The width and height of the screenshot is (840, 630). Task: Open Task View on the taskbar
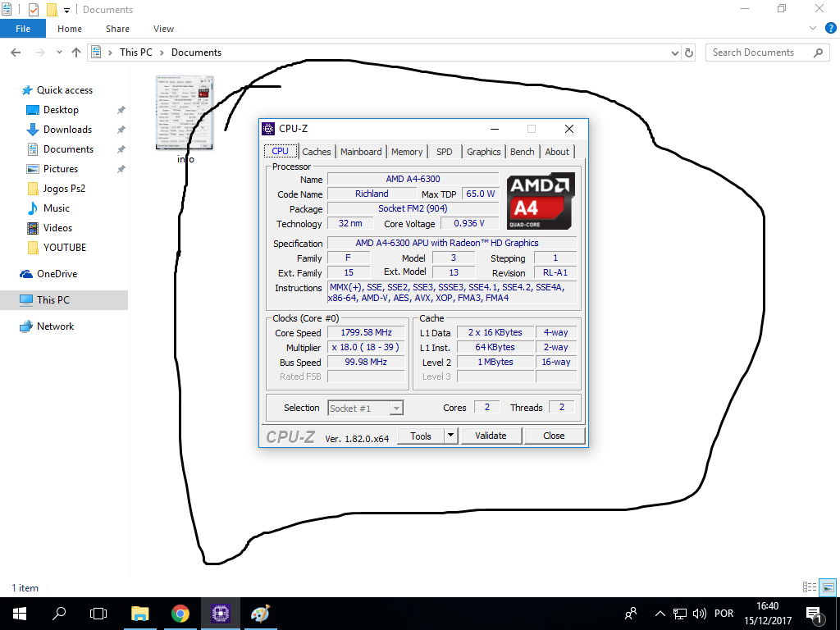[98, 614]
